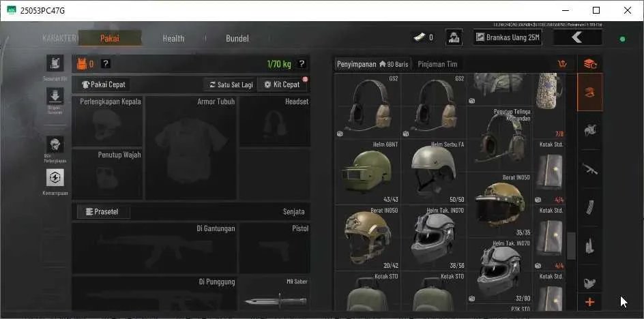Click the download-arrow icon in left sidebar
This screenshot has height=319, width=644.
55,95
